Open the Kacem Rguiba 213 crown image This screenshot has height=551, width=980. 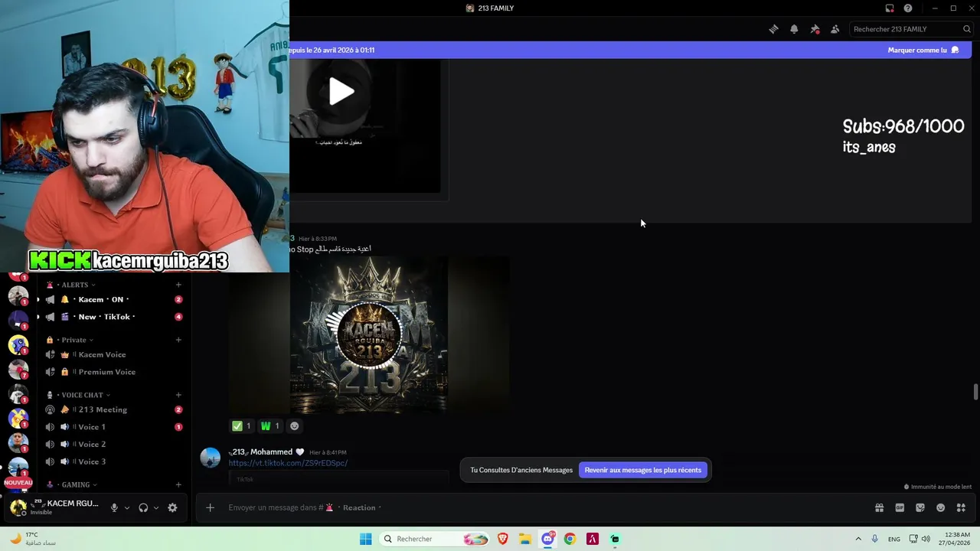pos(369,334)
